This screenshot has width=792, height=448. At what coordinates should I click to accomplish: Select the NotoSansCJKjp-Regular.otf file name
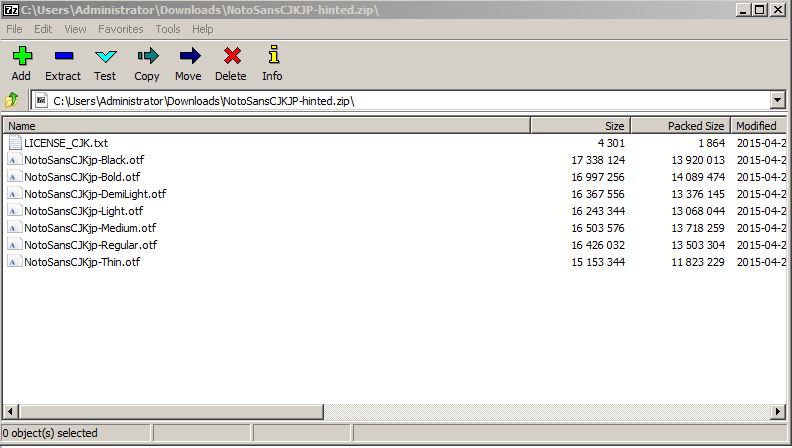pyautogui.click(x=91, y=245)
